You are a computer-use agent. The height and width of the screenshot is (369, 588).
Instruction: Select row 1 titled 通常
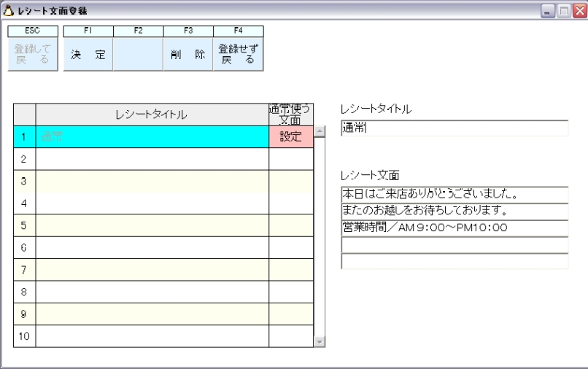point(152,137)
